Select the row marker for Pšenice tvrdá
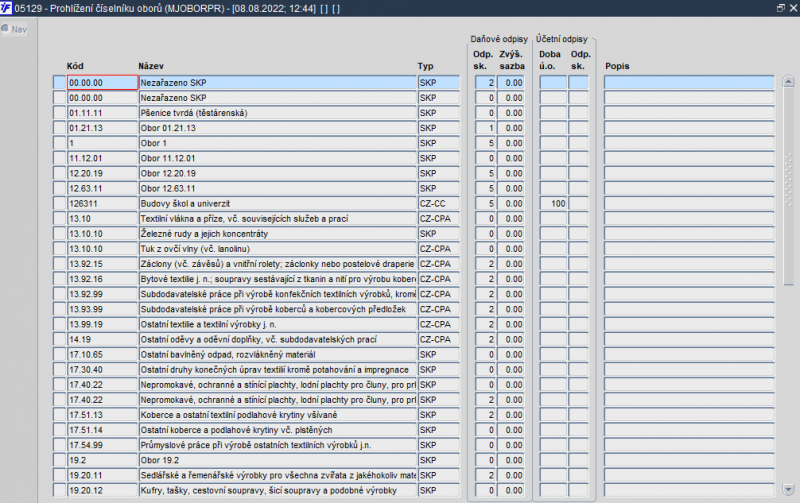This screenshot has width=800, height=503. [59, 113]
